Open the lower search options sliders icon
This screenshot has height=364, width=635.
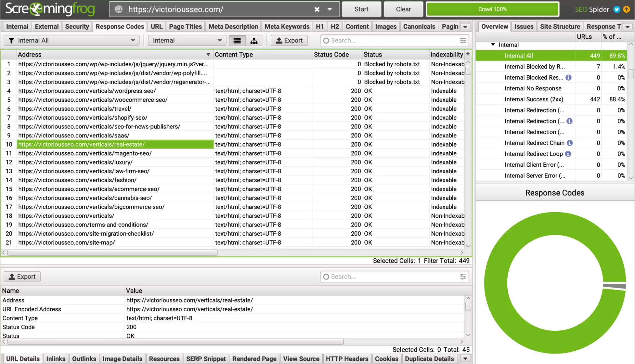[x=463, y=277]
